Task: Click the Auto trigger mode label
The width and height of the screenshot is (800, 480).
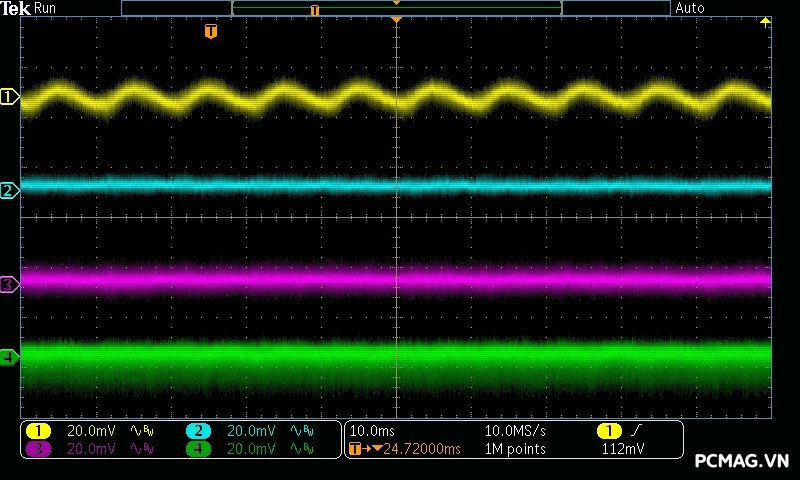Action: pos(690,8)
